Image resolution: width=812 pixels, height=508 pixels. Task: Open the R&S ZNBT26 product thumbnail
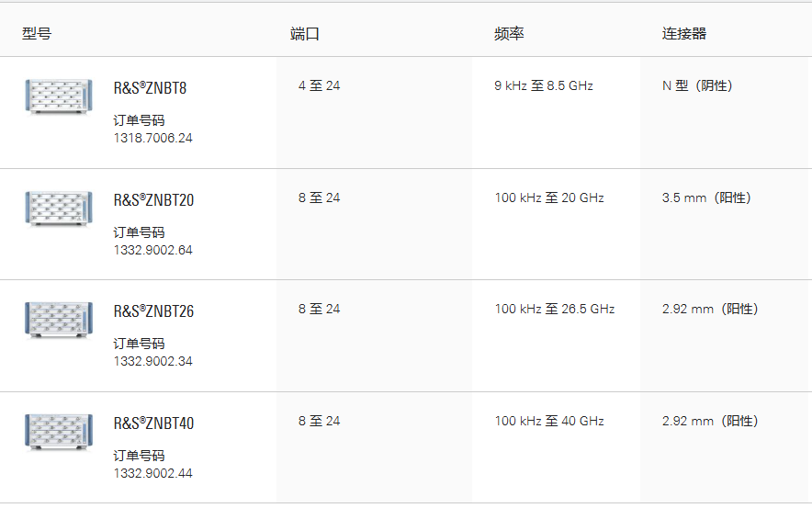[x=59, y=320]
